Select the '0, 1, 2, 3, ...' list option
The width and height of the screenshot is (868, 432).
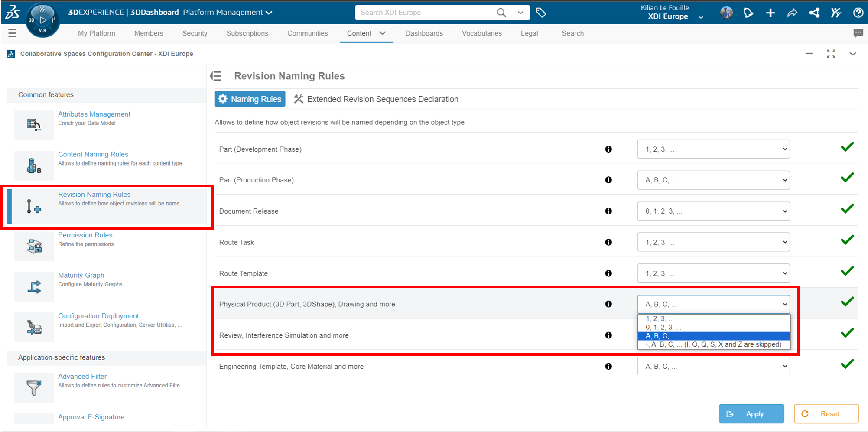(663, 327)
